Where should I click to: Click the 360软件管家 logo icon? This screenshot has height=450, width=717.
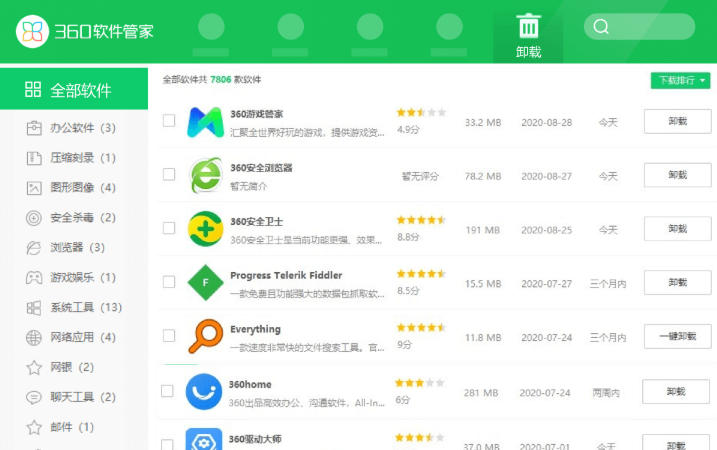(32, 32)
